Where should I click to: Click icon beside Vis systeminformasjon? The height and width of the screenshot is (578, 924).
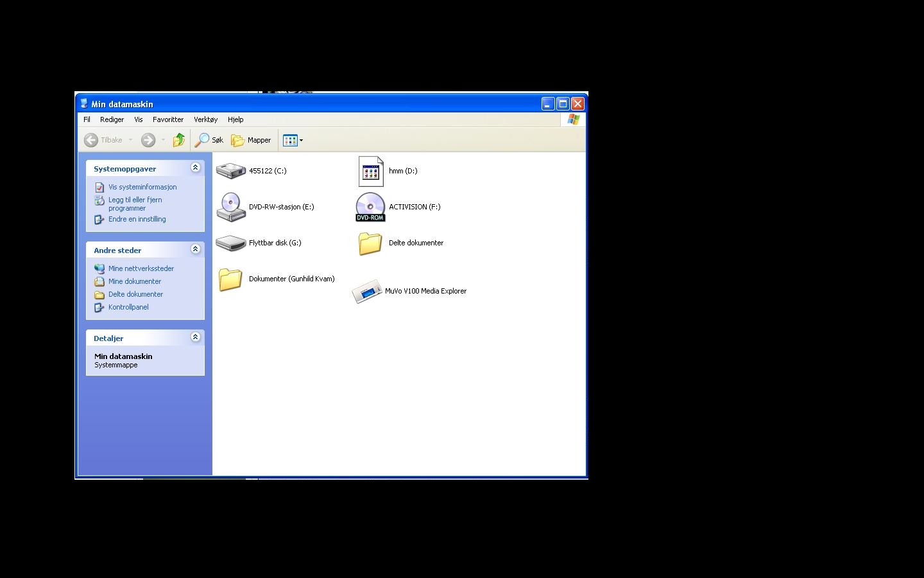99,187
